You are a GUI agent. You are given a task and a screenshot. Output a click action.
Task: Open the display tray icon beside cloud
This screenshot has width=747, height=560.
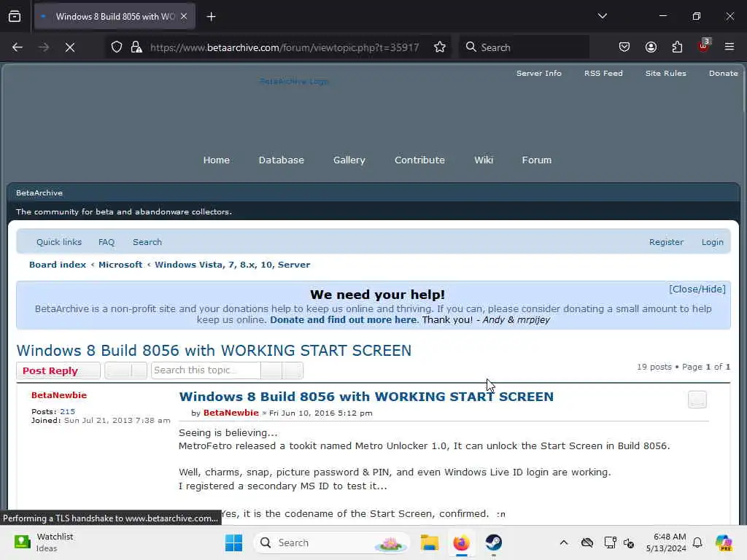click(x=610, y=542)
